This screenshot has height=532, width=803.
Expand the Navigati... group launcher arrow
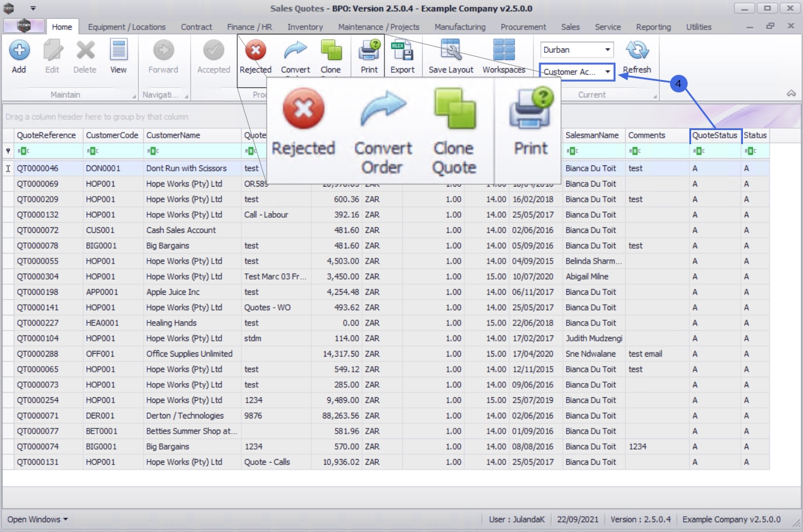pos(186,96)
